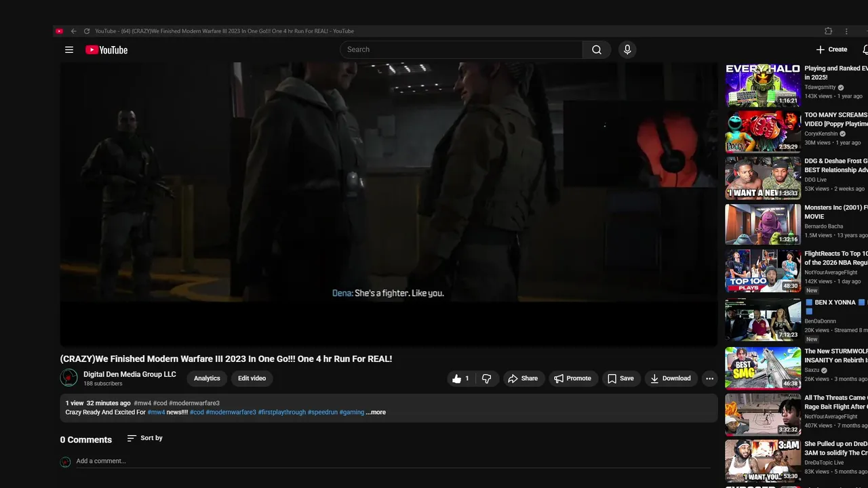Screen dimensions: 868x488
Task: Click the DDG Live channel name
Action: (816, 180)
